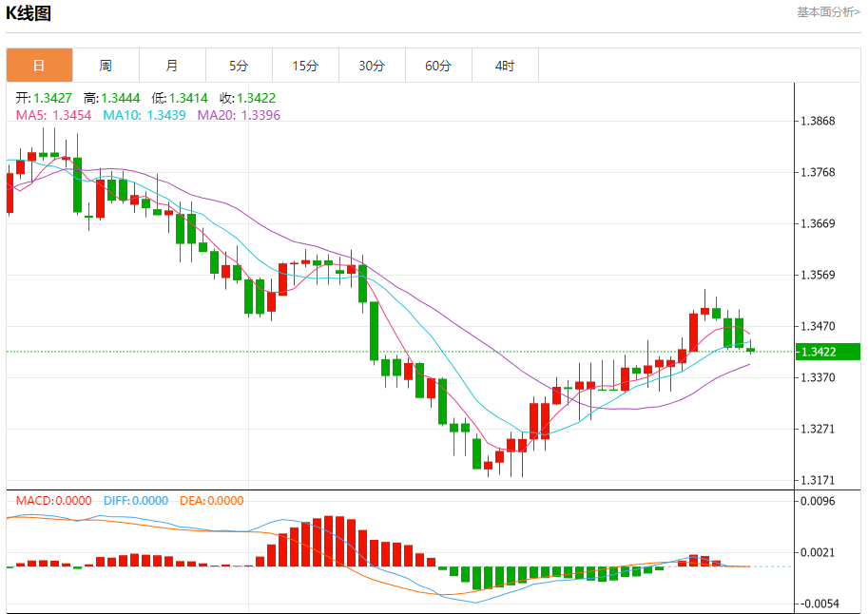
Task: Click the K线图 heading
Action: click(x=29, y=13)
